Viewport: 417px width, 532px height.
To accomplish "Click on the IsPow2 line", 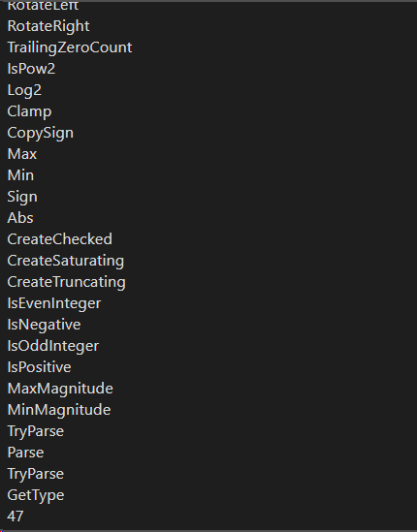I will [x=31, y=69].
